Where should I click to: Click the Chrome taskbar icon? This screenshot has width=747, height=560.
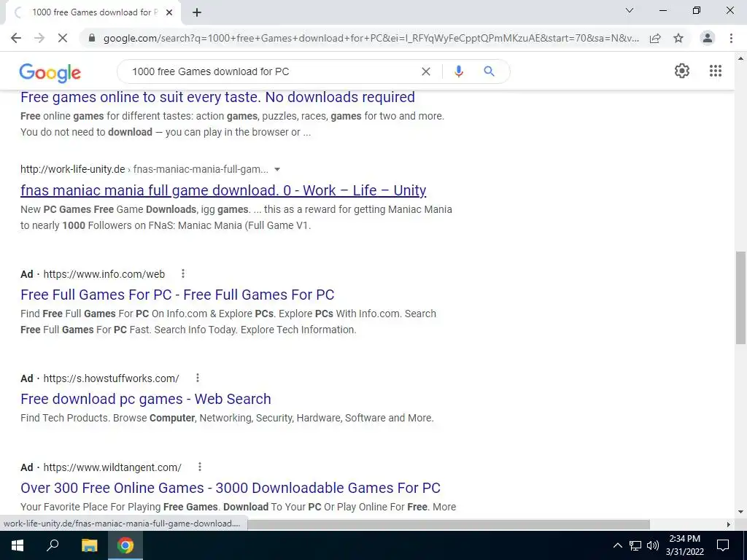pos(125,545)
